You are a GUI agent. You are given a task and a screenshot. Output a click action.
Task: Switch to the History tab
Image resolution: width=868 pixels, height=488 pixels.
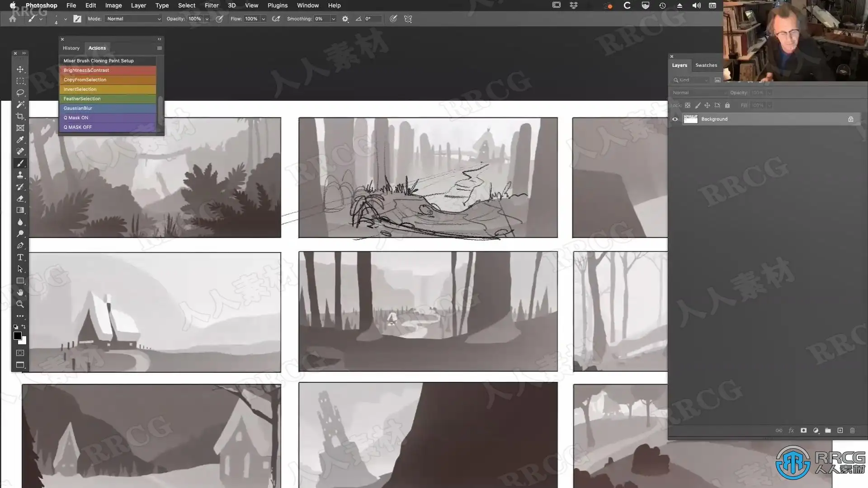[71, 48]
